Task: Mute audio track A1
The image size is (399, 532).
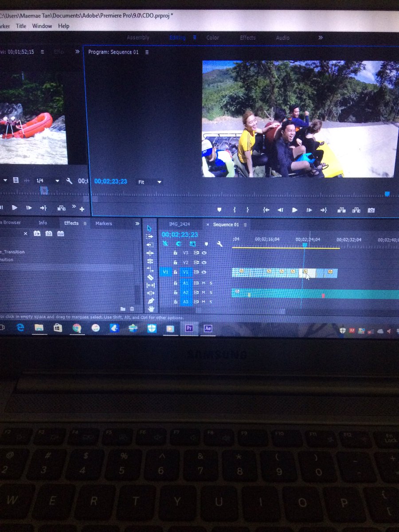Action: pos(203,283)
